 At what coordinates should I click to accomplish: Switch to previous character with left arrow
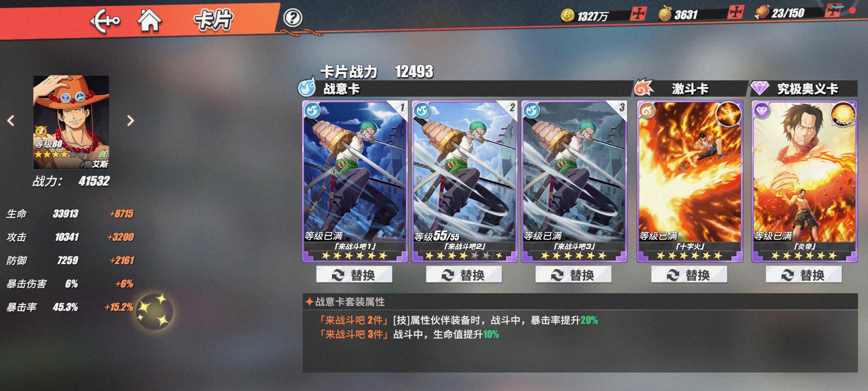[11, 121]
